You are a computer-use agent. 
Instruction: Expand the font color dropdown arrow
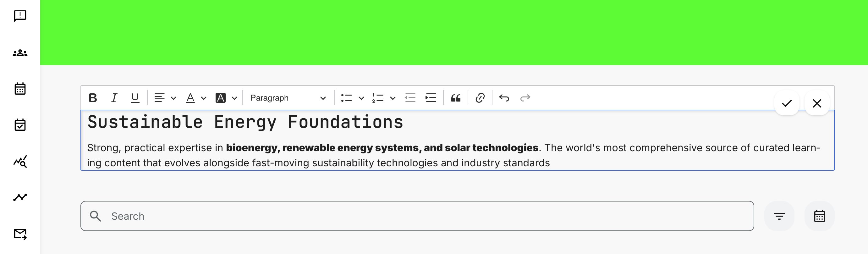[x=204, y=98]
